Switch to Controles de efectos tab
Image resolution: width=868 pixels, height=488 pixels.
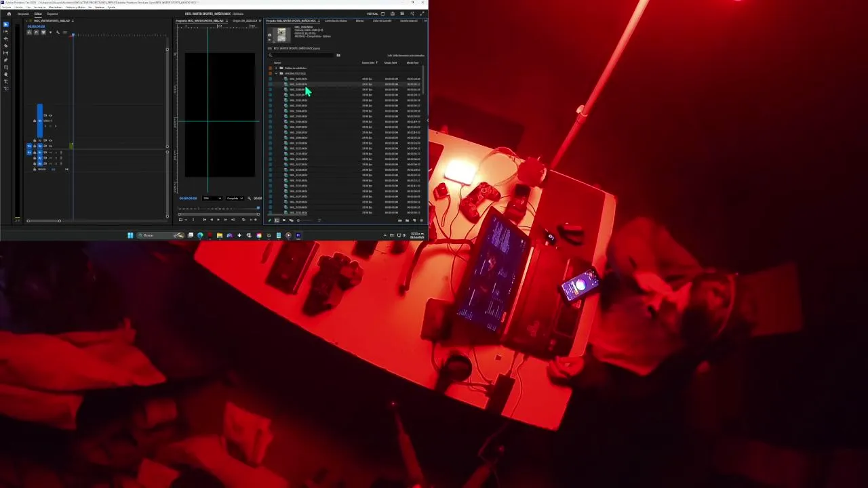(x=336, y=20)
